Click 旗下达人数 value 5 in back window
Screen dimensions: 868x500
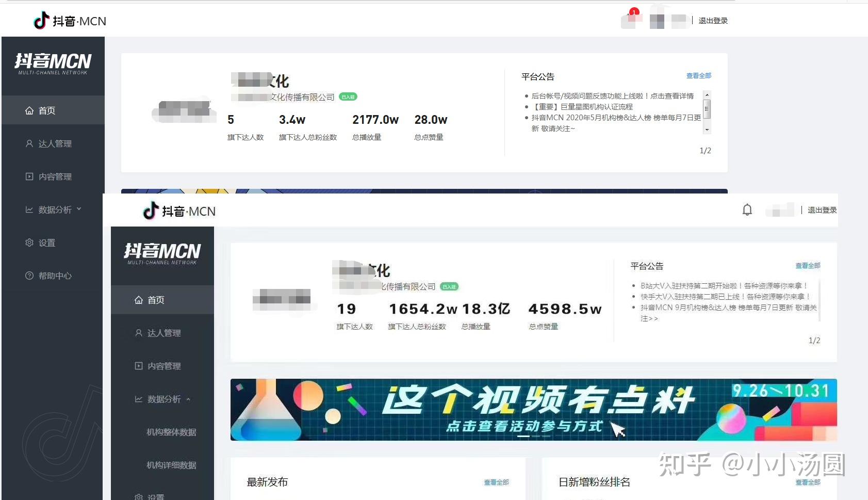point(231,120)
